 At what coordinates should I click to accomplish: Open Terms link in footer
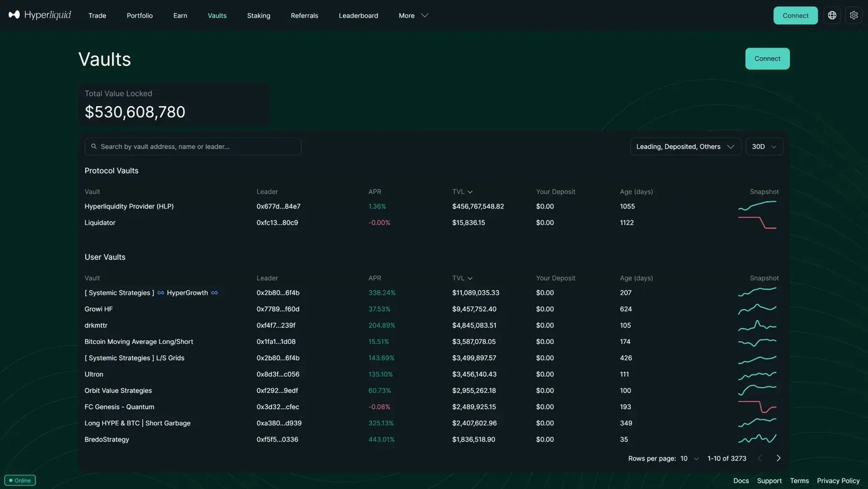[799, 481]
